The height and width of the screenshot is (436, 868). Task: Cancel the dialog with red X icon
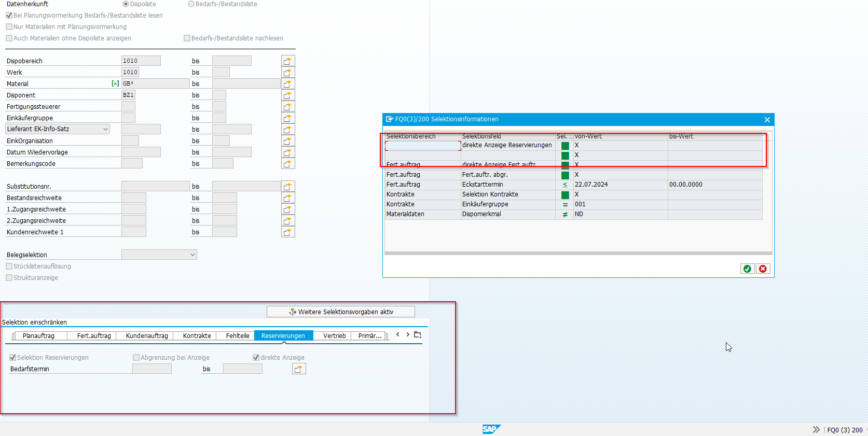763,269
